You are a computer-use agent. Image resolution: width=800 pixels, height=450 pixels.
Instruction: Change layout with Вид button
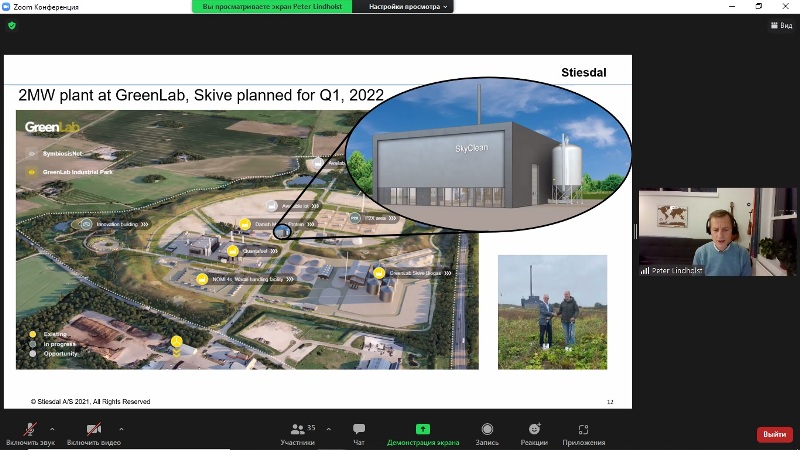pos(782,25)
